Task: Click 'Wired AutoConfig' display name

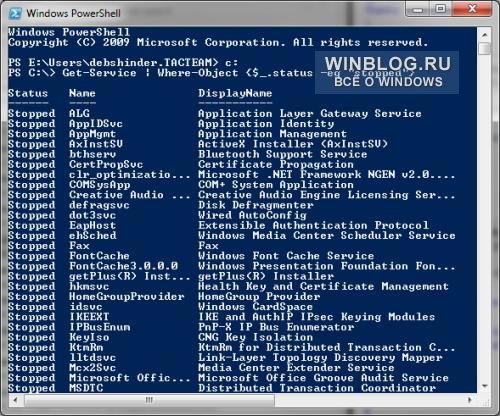Action: 252,215
